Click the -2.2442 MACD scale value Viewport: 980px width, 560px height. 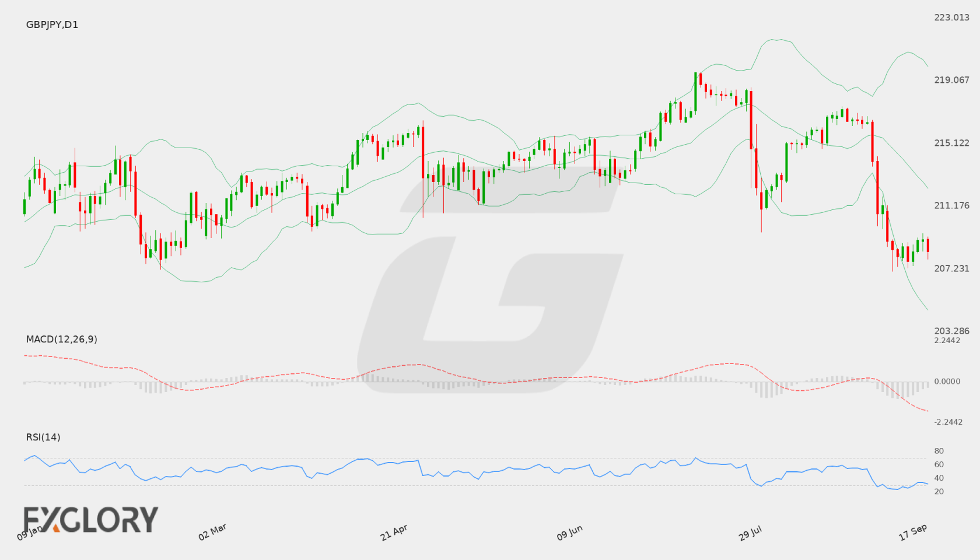tap(948, 422)
